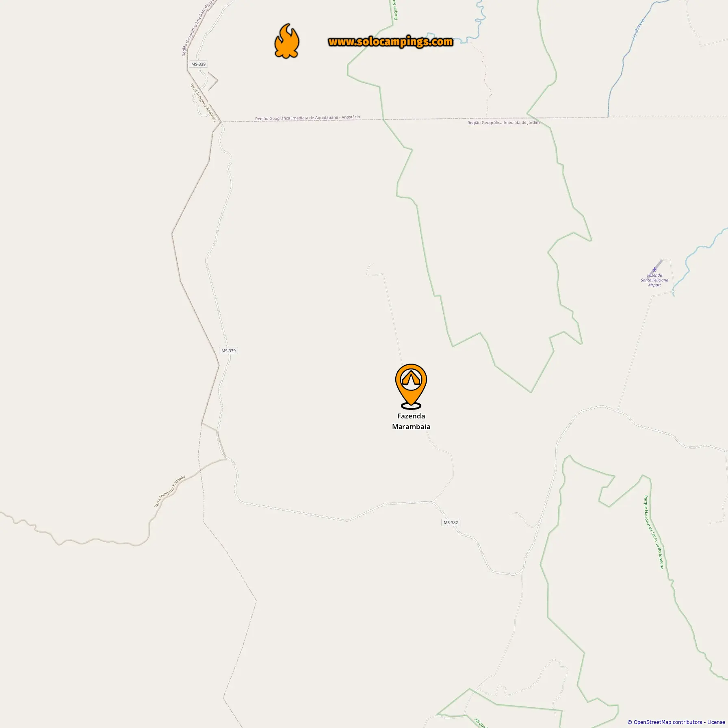Click the MS-339 road shield mid-map
Screen dimensions: 728x728
(x=228, y=351)
